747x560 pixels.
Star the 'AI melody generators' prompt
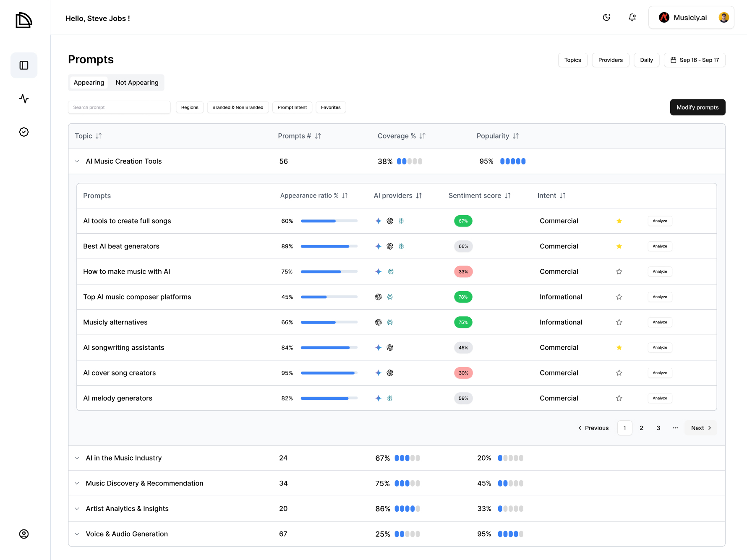(619, 398)
